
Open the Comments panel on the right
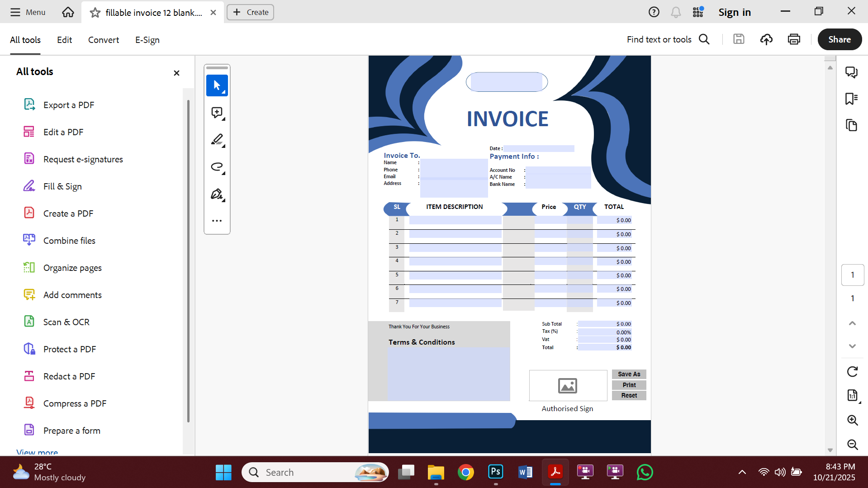click(x=852, y=72)
